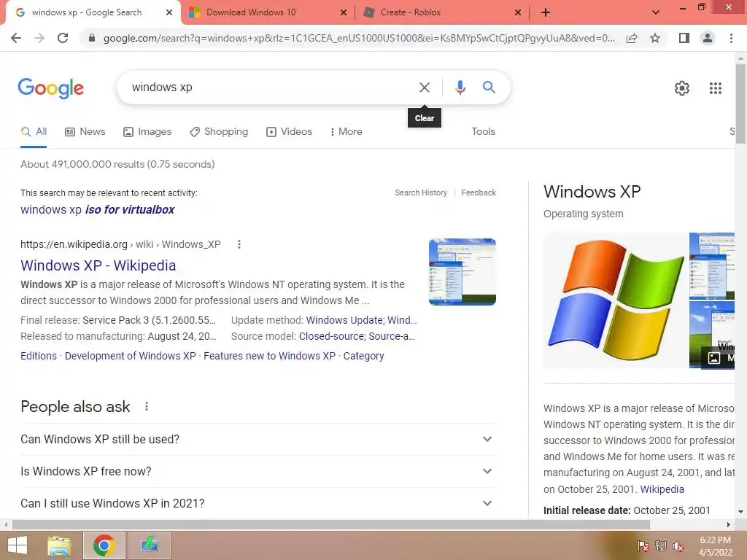Image resolution: width=747 pixels, height=560 pixels.
Task: Select the All results tab
Action: point(34,131)
